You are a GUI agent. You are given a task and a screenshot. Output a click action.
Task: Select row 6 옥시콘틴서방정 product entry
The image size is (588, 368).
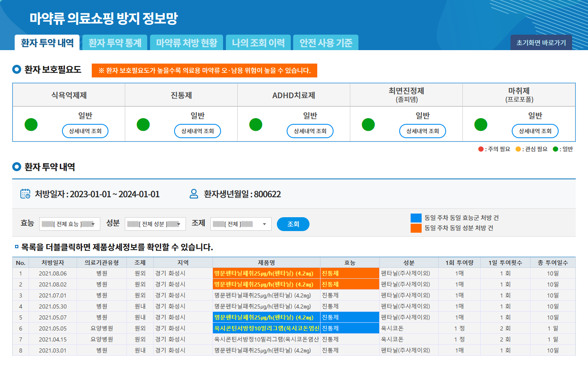pos(266,328)
